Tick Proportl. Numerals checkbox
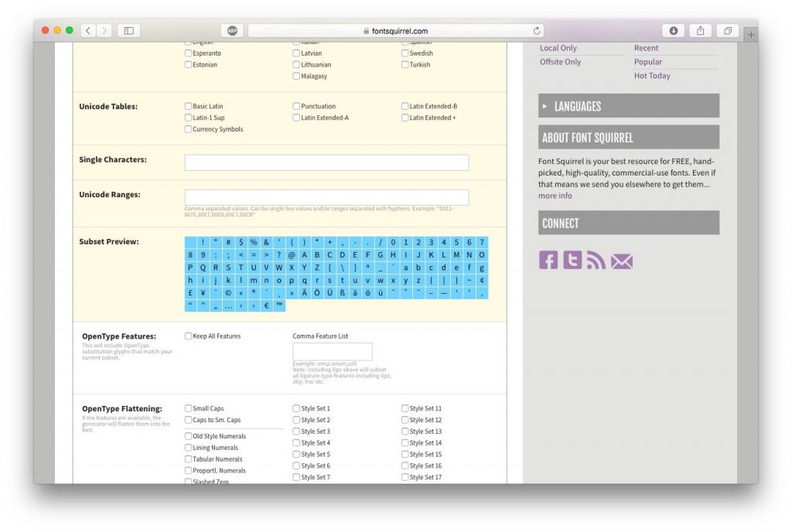The image size is (792, 532). click(188, 470)
